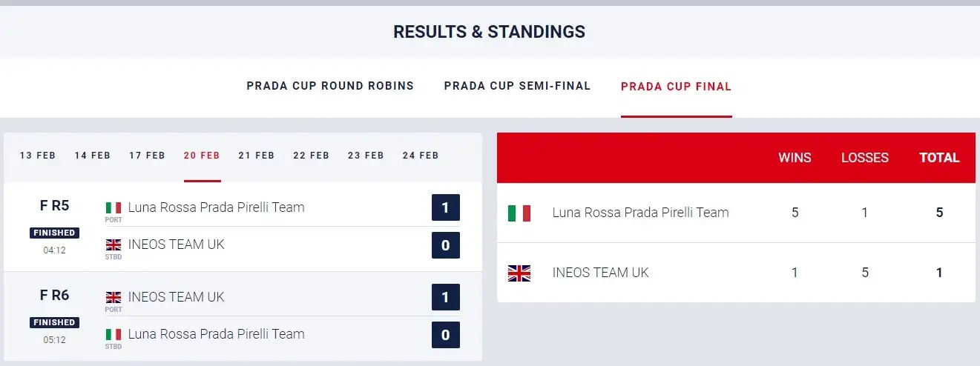Click the FINISHED badge under F R6
The image size is (980, 366).
point(55,322)
